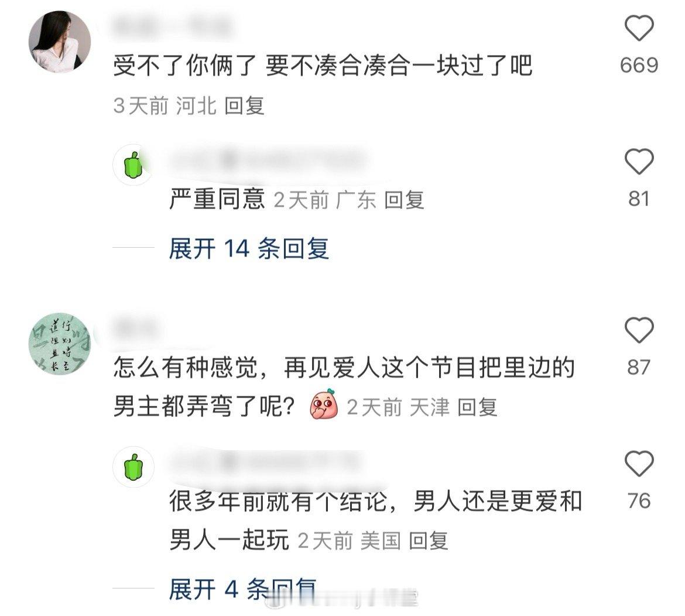This screenshot has width=685, height=616.
Task: Open the long-haired woman avatar profile
Action: coord(60,42)
